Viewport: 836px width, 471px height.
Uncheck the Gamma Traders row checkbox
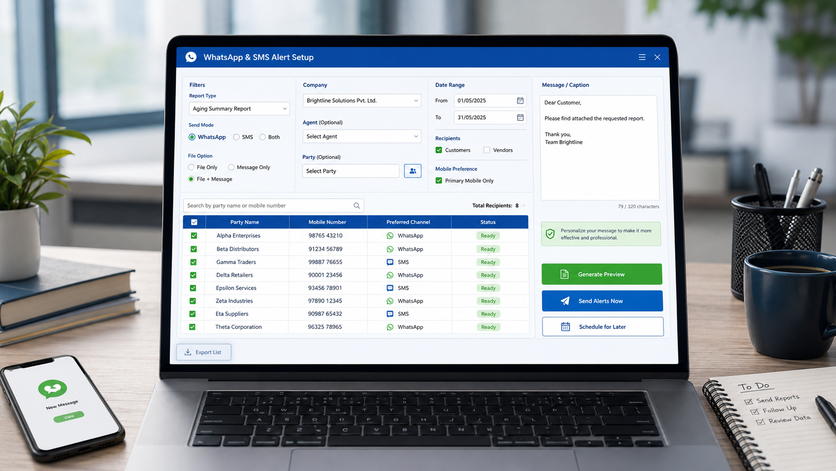pos(193,262)
